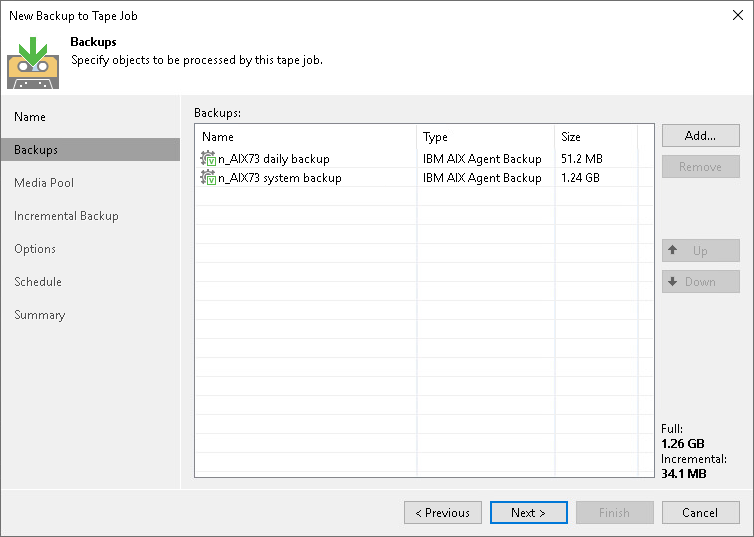Click the 51.2 MB size value
754x537 pixels.
coord(582,159)
